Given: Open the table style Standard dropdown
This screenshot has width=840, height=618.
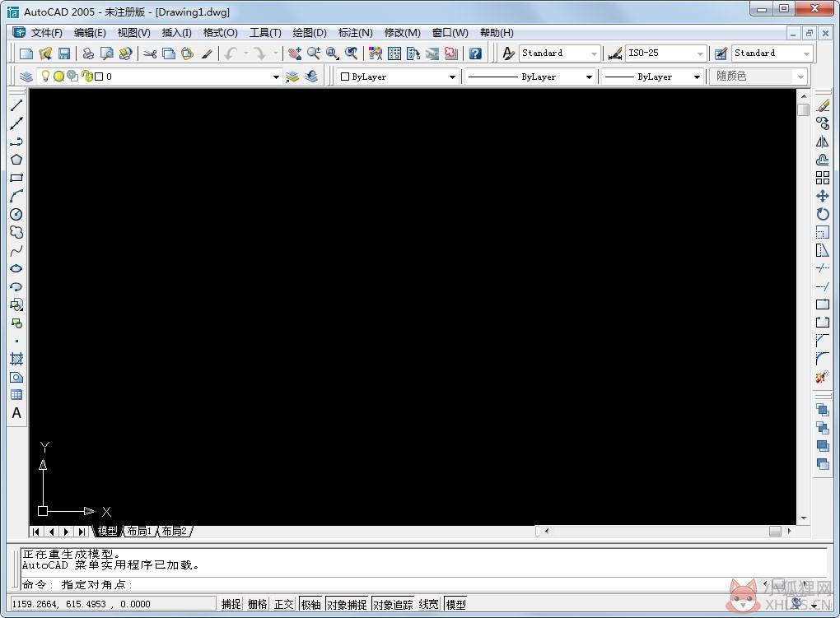Looking at the screenshot, I should [806, 53].
